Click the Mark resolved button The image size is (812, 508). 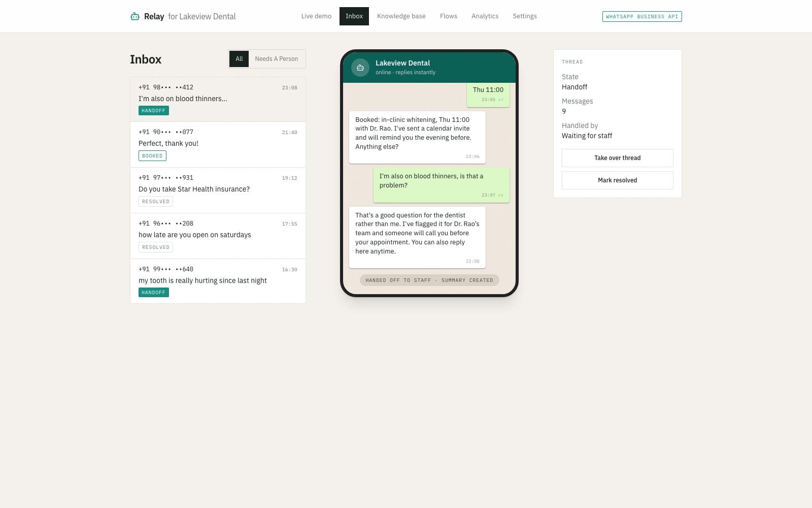point(618,180)
